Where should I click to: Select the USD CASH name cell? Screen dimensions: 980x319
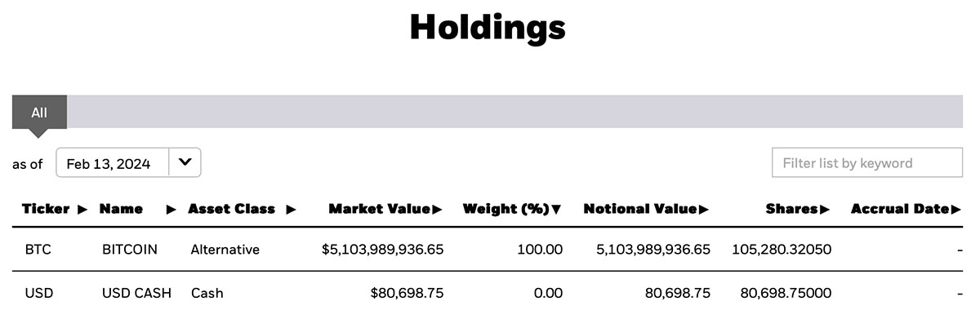click(x=136, y=292)
